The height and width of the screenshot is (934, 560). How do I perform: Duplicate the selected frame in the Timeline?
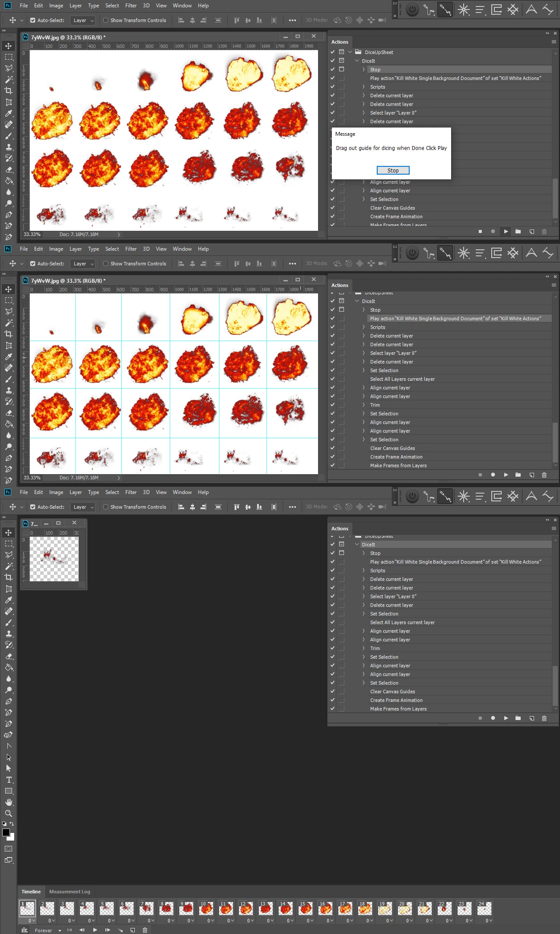133,930
